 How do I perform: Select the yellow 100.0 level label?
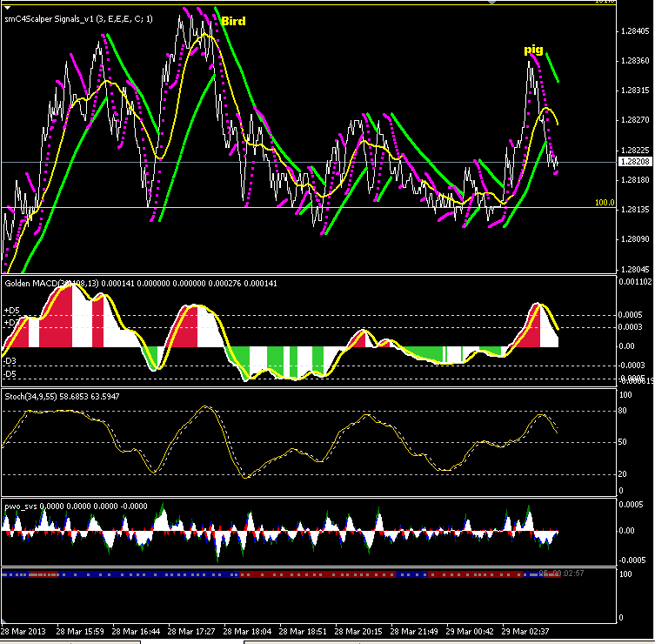pos(605,203)
